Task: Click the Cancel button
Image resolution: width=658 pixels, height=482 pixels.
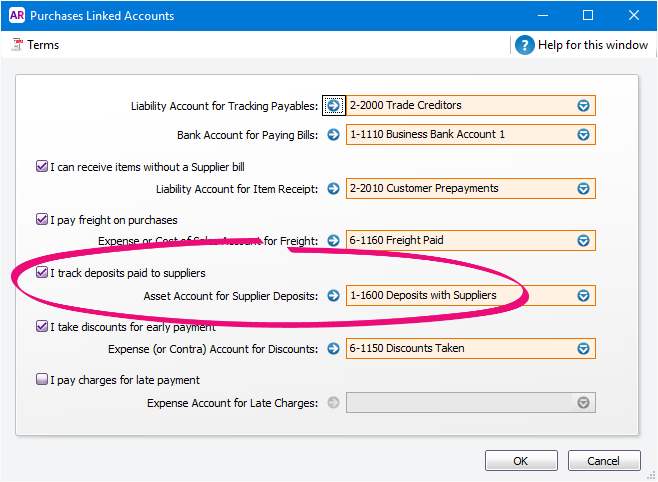Action: [604, 461]
